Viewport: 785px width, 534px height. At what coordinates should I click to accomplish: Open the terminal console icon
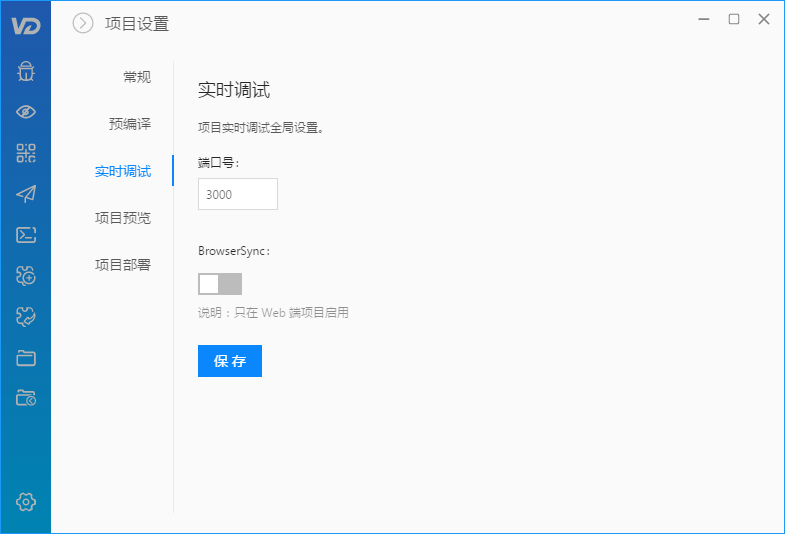[26, 235]
